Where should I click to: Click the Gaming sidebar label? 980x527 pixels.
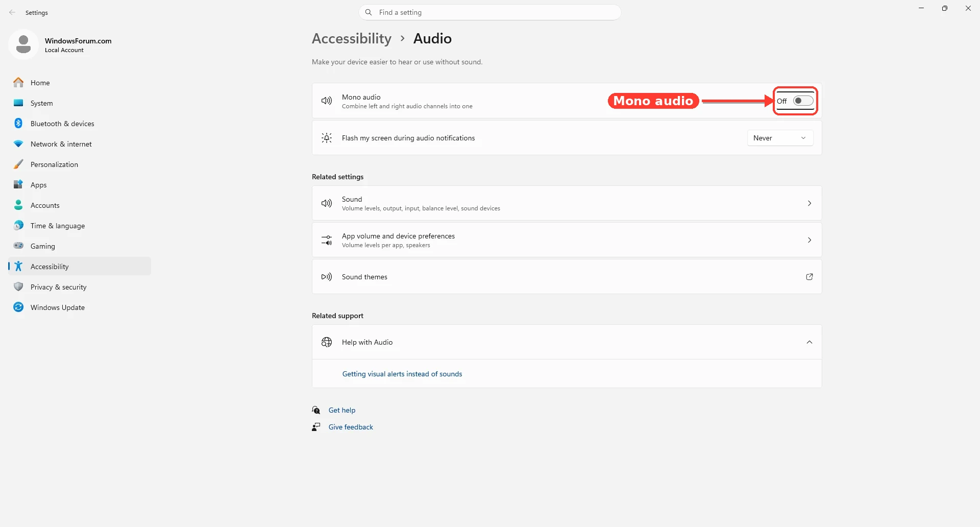[43, 246]
